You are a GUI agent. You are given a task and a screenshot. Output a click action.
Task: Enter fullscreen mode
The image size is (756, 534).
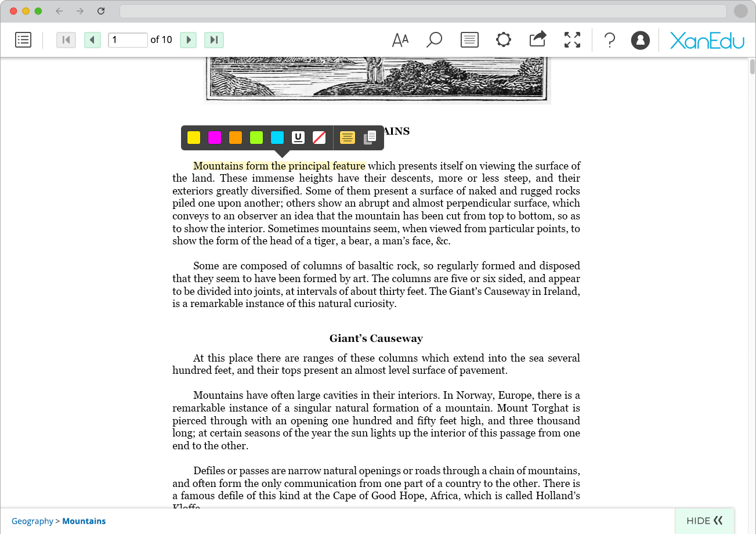(x=572, y=39)
